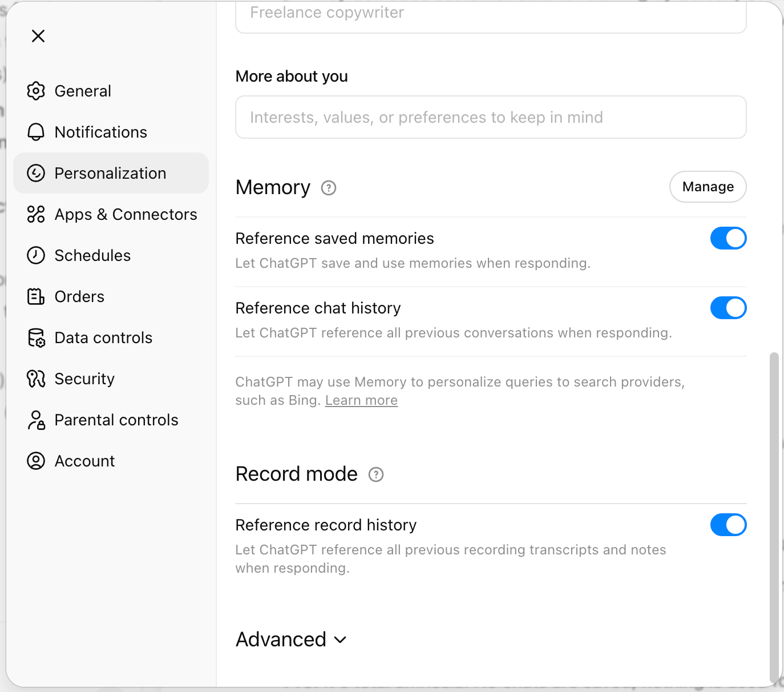The width and height of the screenshot is (784, 692).
Task: Select the Personalization tab
Action: (110, 174)
